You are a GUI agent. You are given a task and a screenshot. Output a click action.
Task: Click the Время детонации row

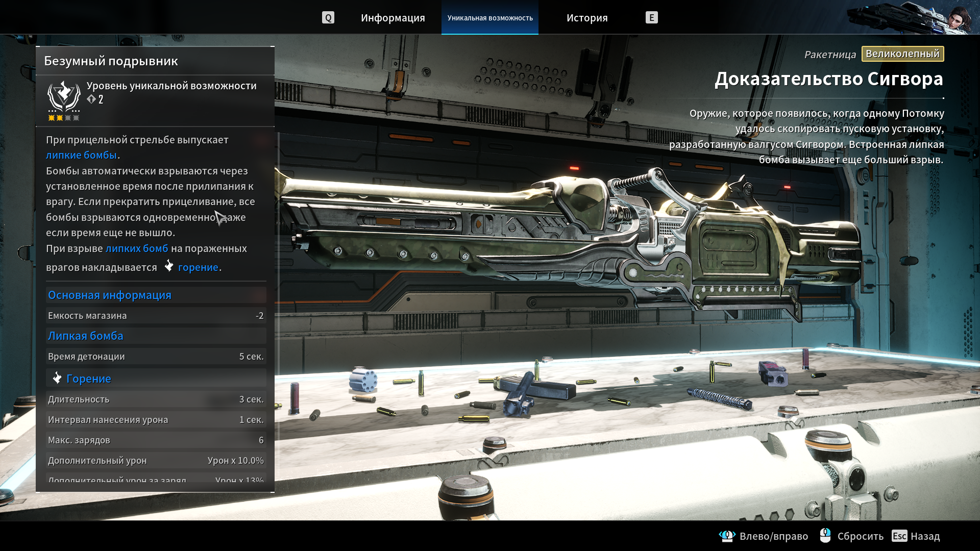coord(156,357)
